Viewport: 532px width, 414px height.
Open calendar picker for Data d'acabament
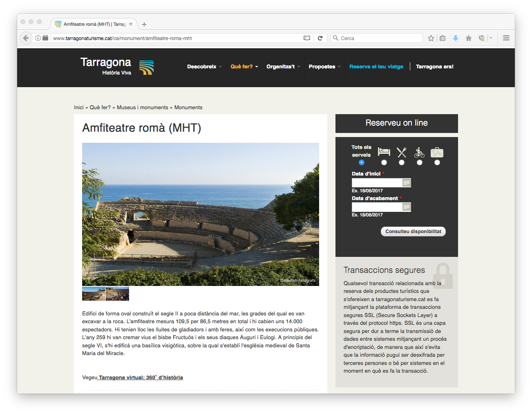point(406,207)
